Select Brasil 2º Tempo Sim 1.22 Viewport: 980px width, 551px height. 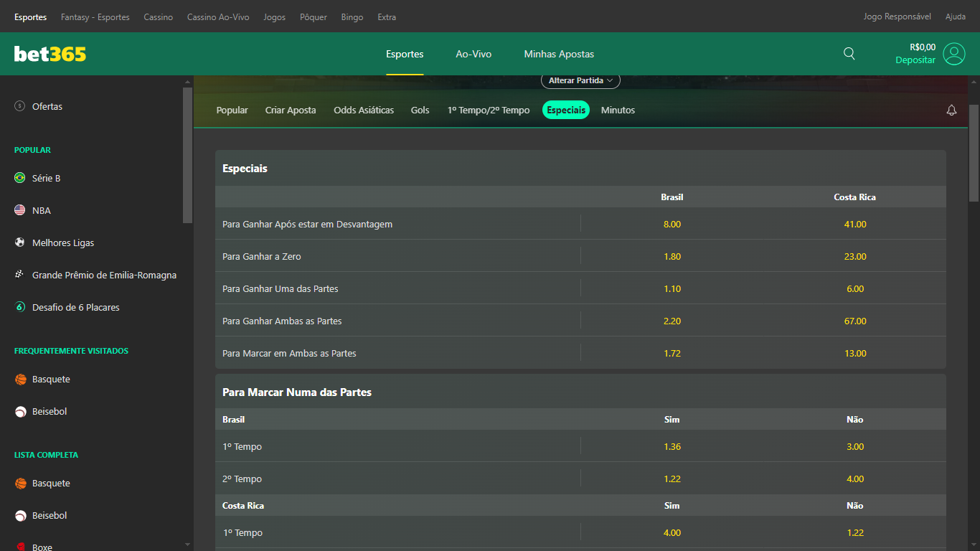[x=672, y=479]
